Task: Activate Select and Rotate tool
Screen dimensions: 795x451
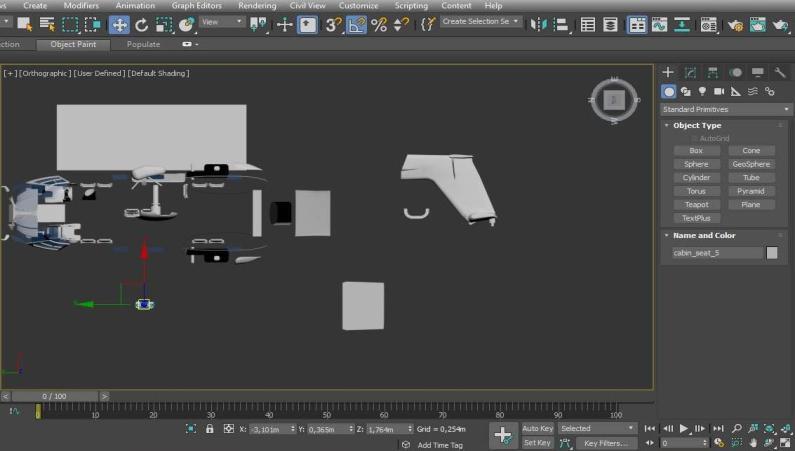Action: [141, 24]
